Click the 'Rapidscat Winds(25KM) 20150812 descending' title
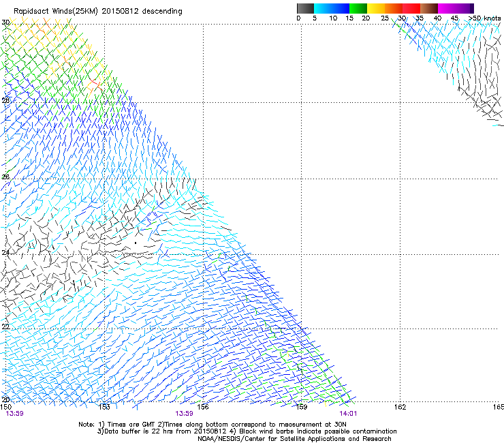 coord(97,12)
